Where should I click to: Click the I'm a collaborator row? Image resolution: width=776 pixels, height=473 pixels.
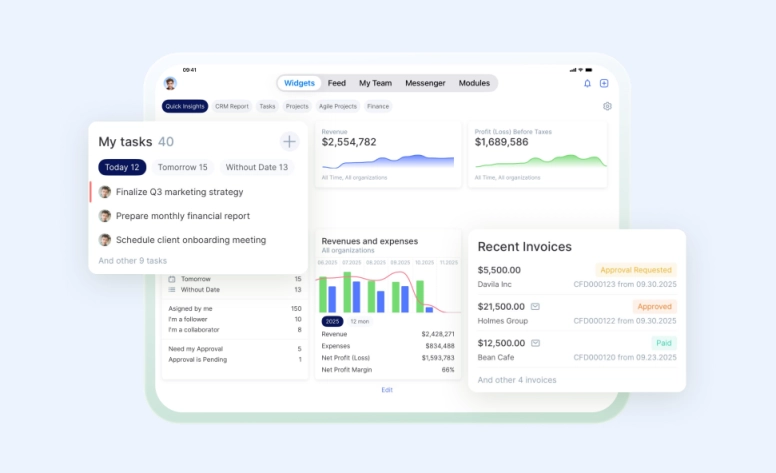(x=235, y=330)
